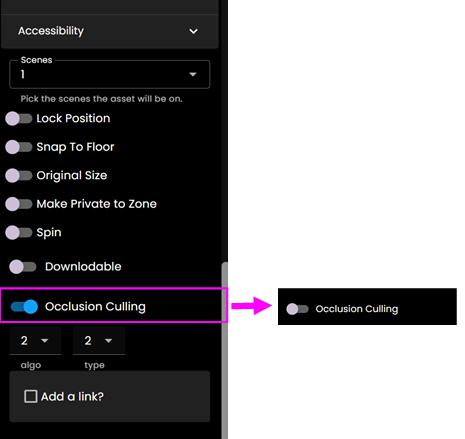Image resolution: width=465 pixels, height=439 pixels.
Task: Toggle the Spin switch
Action: point(19,232)
